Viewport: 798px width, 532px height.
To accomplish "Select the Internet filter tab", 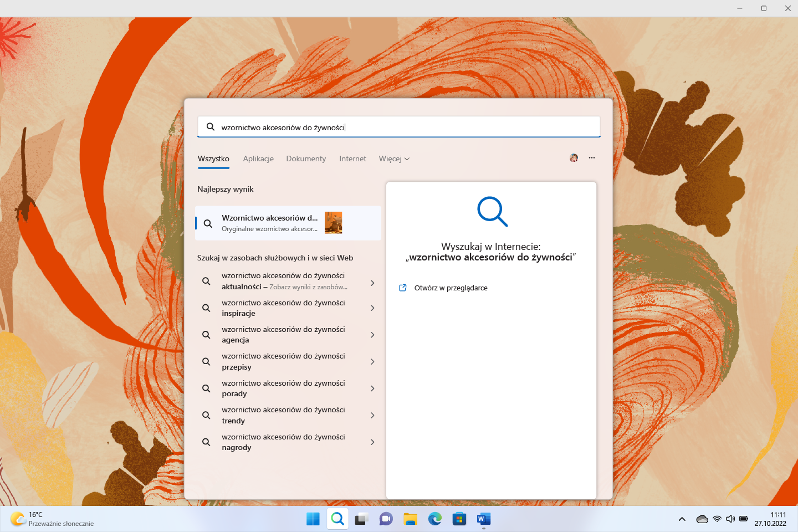I will [x=352, y=159].
